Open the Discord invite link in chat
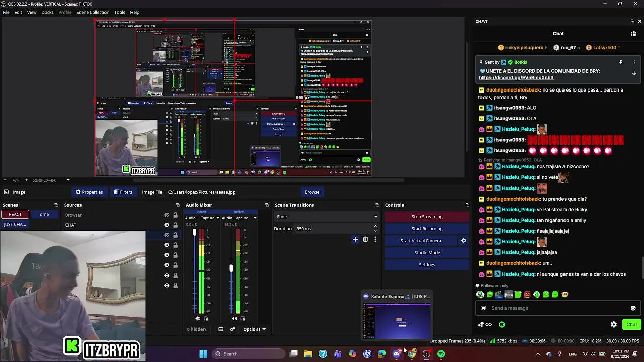644x362 pixels. tap(516, 78)
